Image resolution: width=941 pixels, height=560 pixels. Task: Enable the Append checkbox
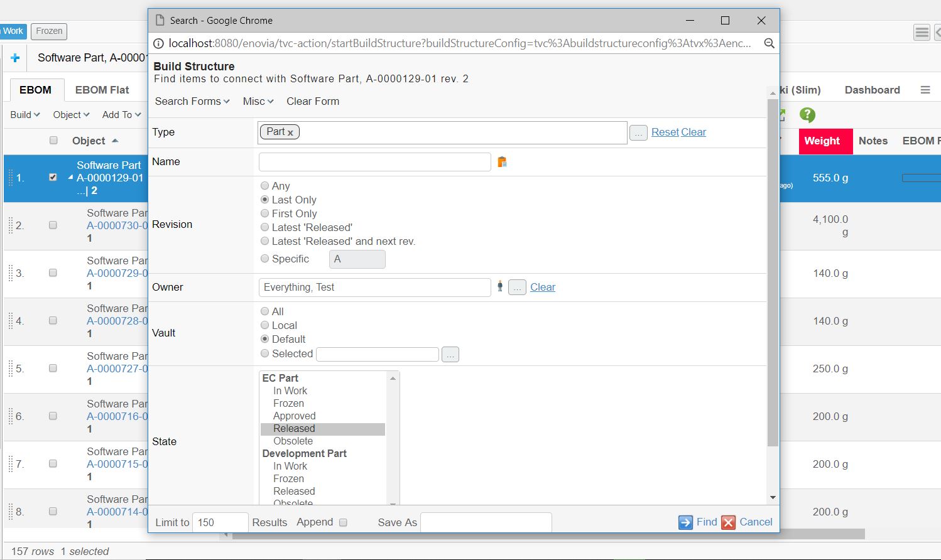[x=343, y=522]
